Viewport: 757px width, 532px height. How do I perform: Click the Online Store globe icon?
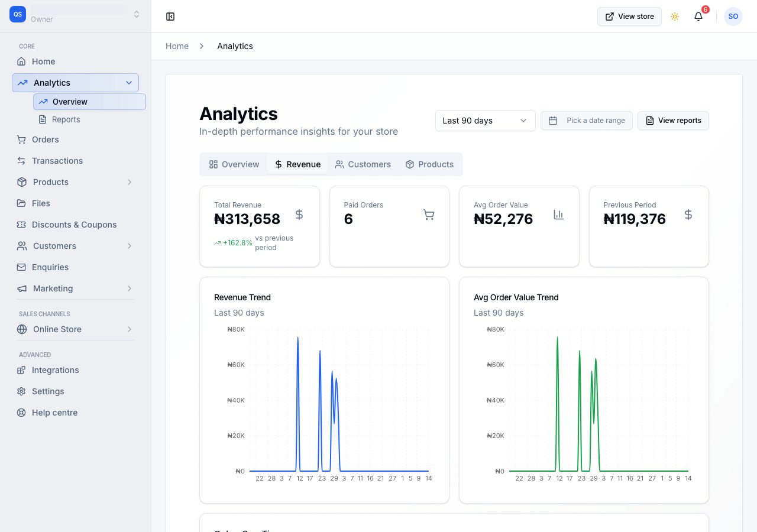click(x=22, y=329)
